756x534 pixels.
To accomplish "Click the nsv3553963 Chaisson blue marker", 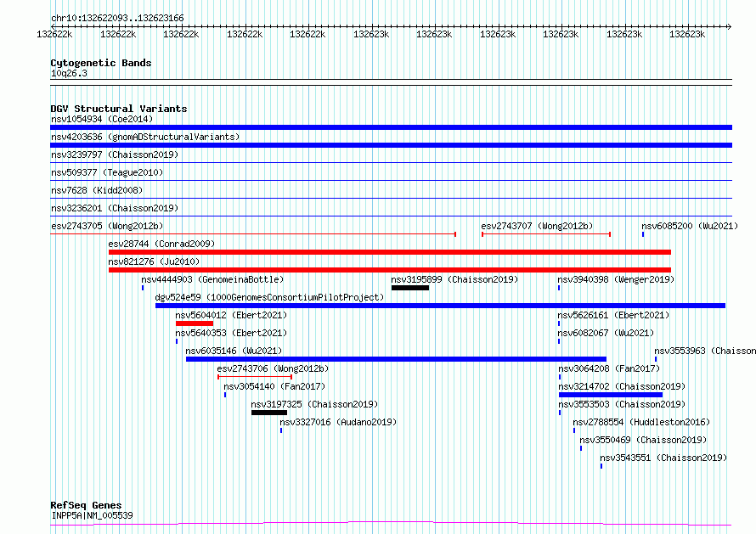I will [656, 359].
